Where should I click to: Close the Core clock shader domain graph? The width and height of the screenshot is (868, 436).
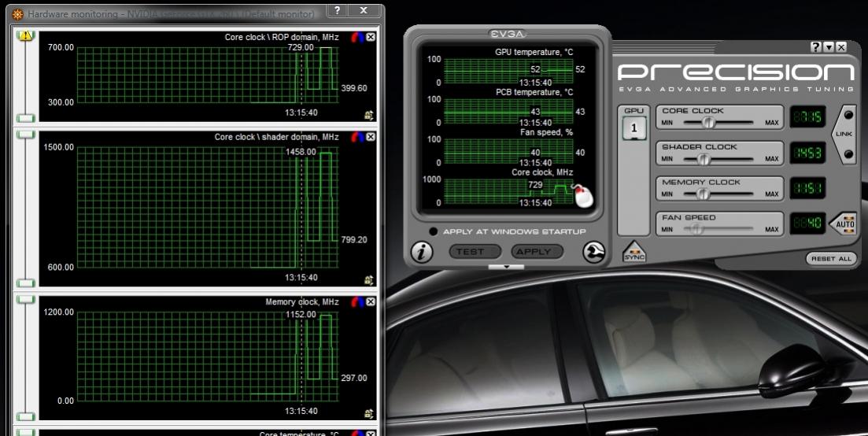click(371, 137)
